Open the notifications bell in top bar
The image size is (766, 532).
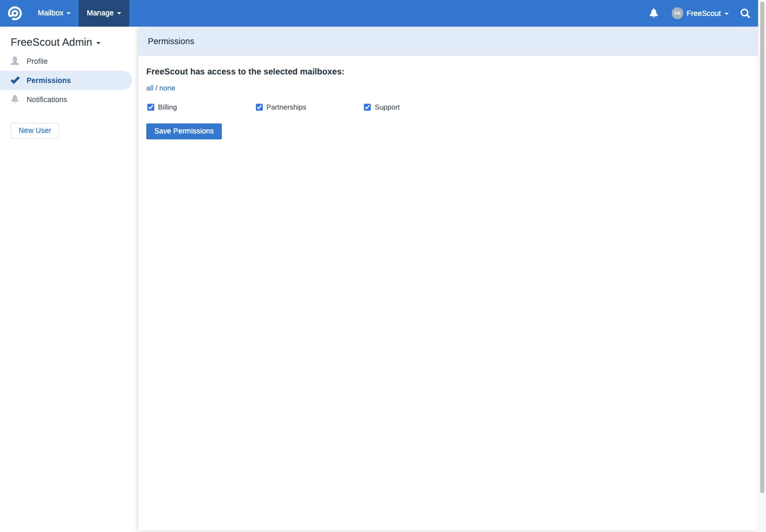(x=654, y=13)
